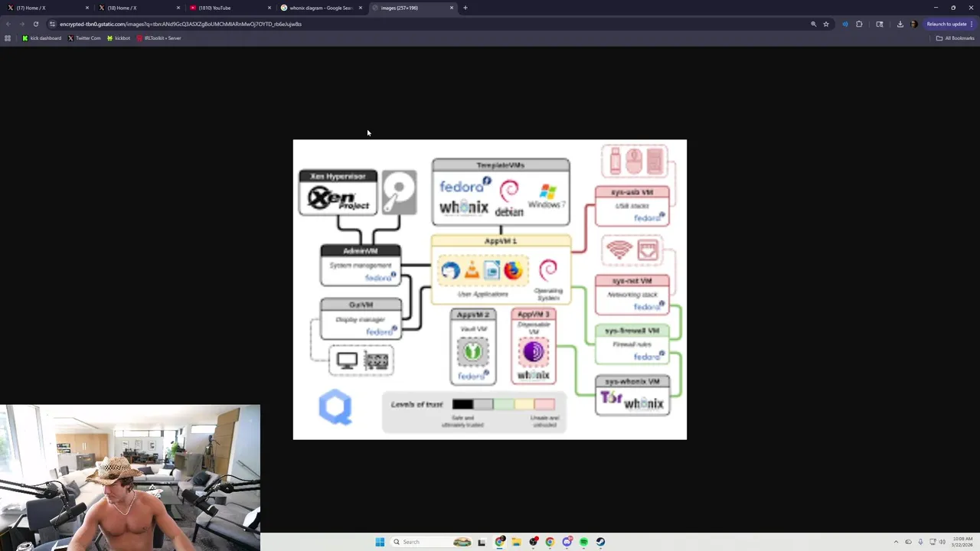Open a new browser tab

(x=465, y=8)
